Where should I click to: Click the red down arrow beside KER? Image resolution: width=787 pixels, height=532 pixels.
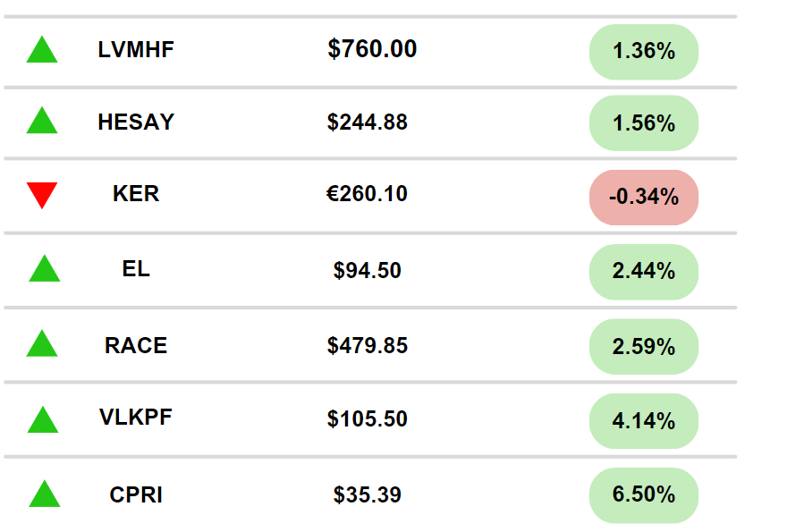[42, 194]
